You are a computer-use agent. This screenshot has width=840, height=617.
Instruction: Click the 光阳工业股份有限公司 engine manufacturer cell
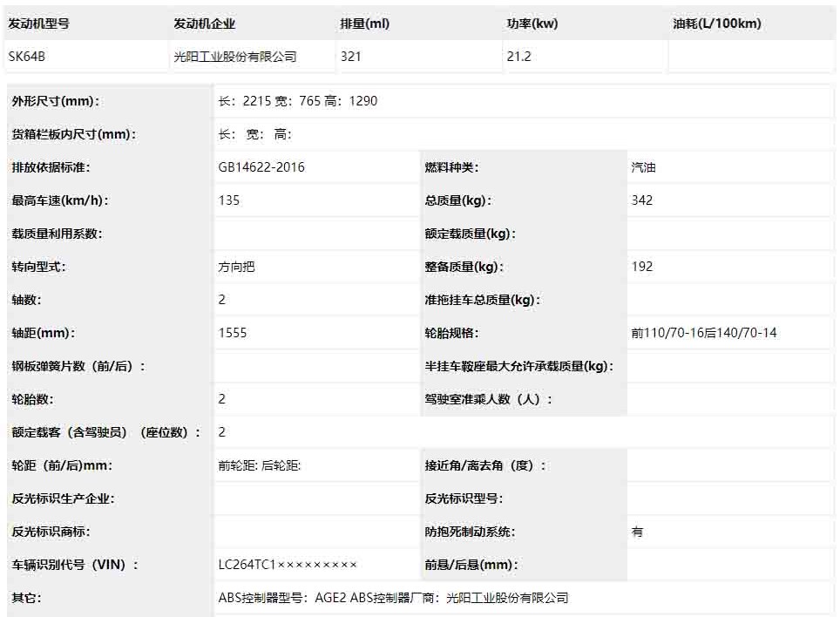click(x=235, y=57)
